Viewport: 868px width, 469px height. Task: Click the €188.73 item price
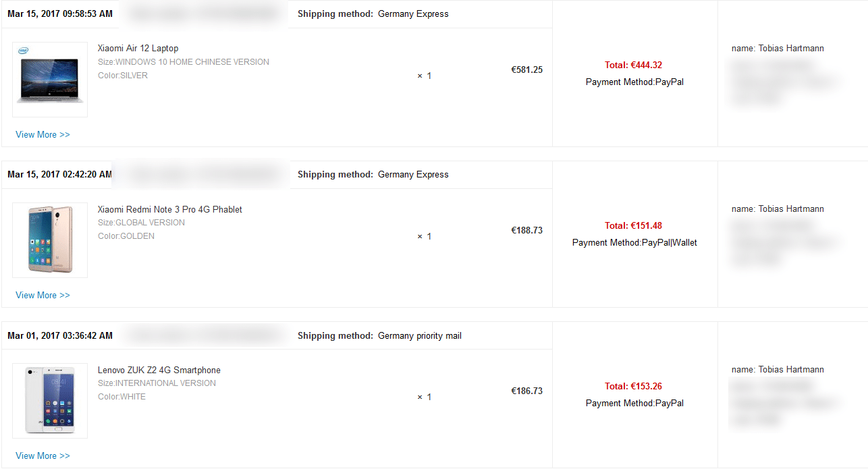[x=527, y=230]
